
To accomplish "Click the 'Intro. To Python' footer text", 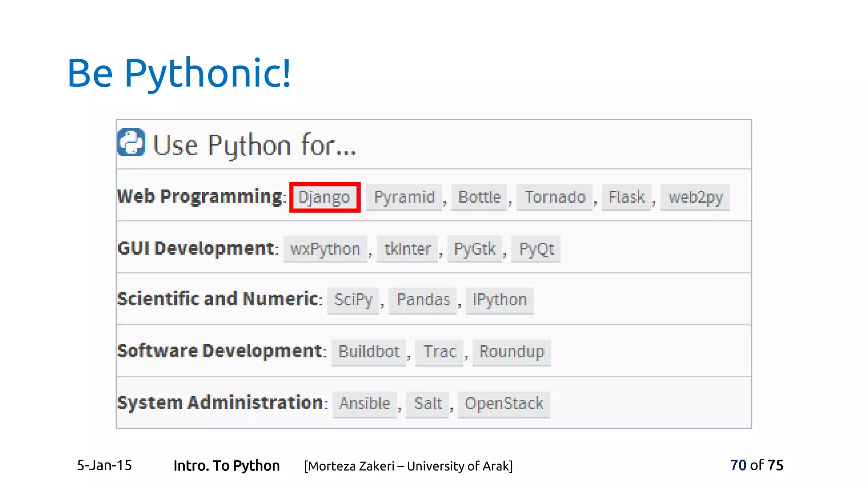I will [x=227, y=466].
